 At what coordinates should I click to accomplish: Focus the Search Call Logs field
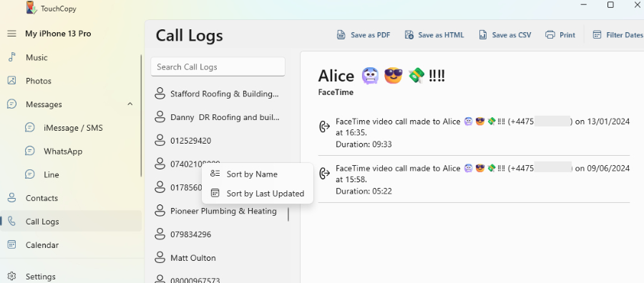coord(218,67)
